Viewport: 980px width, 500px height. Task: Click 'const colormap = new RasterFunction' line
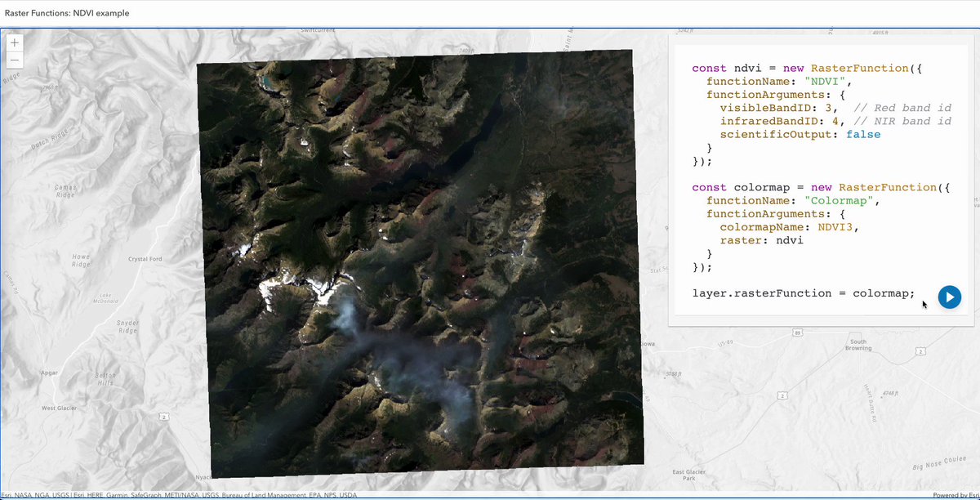pos(821,187)
